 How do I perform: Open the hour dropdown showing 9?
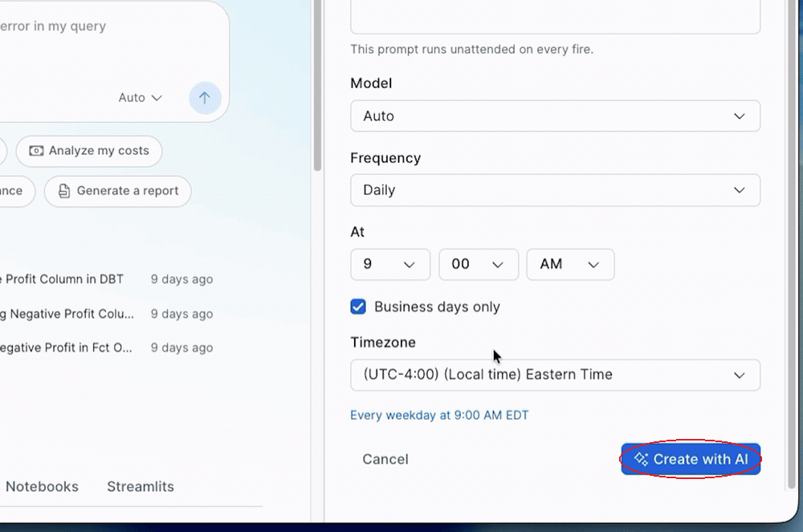390,265
